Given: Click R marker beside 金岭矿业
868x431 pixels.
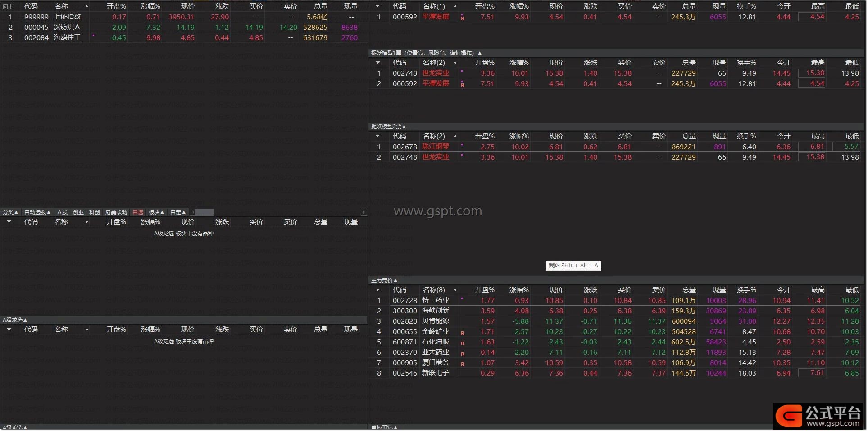Looking at the screenshot, I should point(463,333).
